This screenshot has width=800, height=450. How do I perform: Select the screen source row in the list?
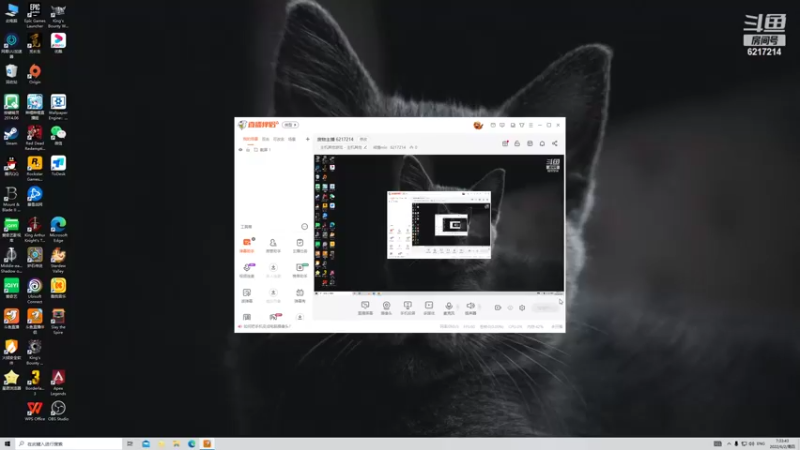(x=274, y=150)
